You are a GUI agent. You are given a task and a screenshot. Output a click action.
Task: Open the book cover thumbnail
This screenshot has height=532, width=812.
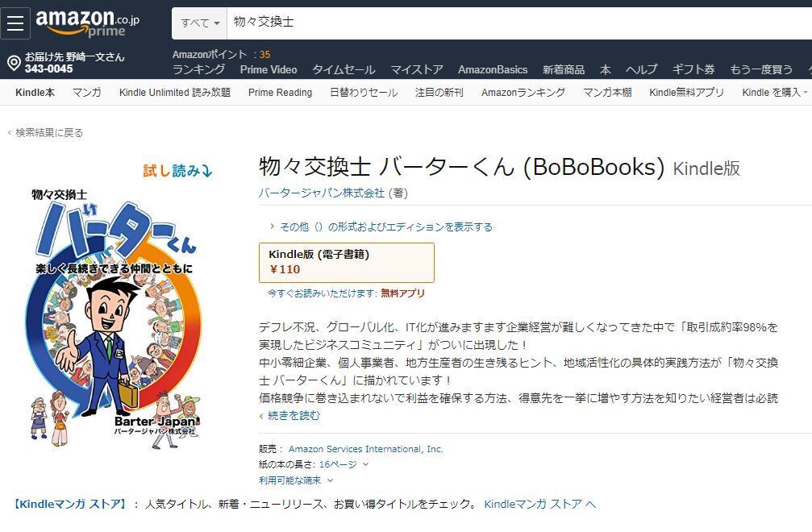(x=113, y=314)
